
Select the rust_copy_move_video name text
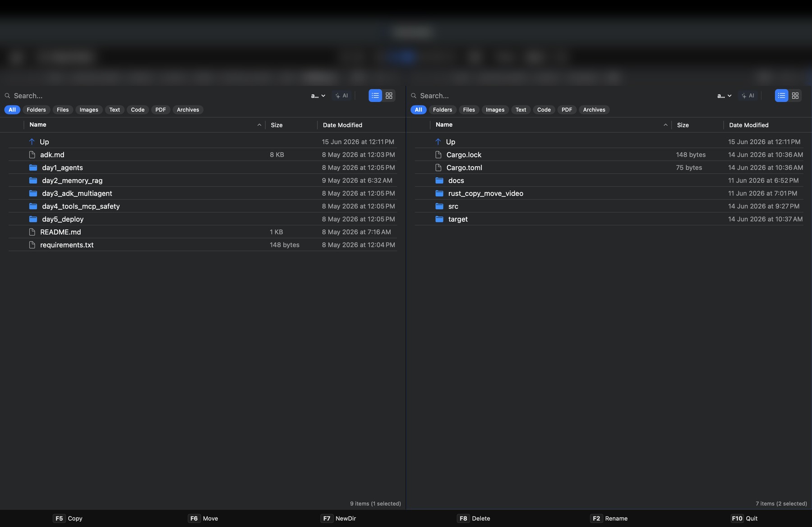click(x=486, y=193)
